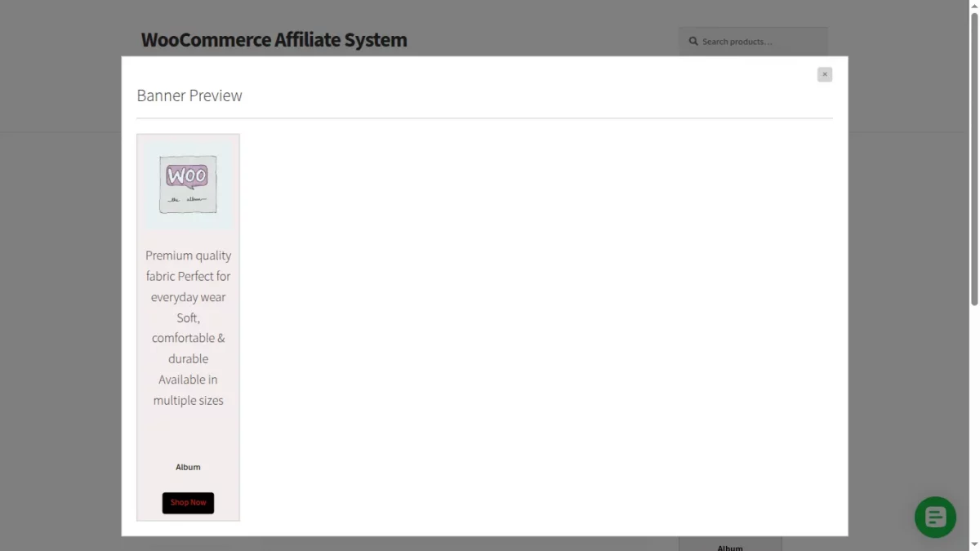Click the search magnifier icon

693,42
